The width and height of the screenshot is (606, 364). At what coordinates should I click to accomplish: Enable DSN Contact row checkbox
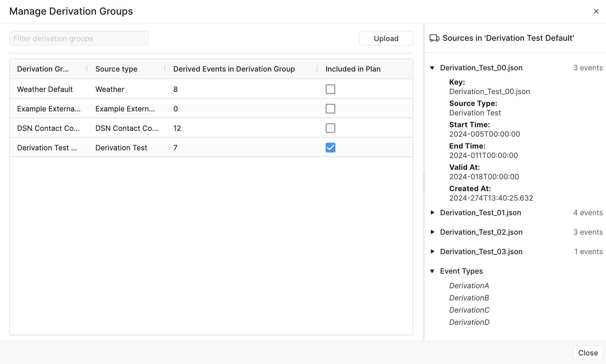(330, 128)
